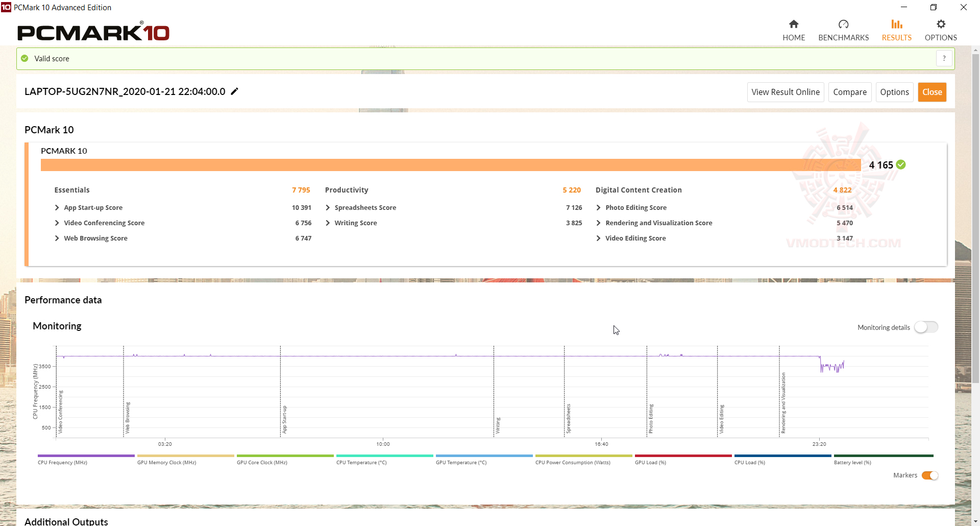The image size is (980, 526).
Task: Open the result Options button
Action: point(894,92)
